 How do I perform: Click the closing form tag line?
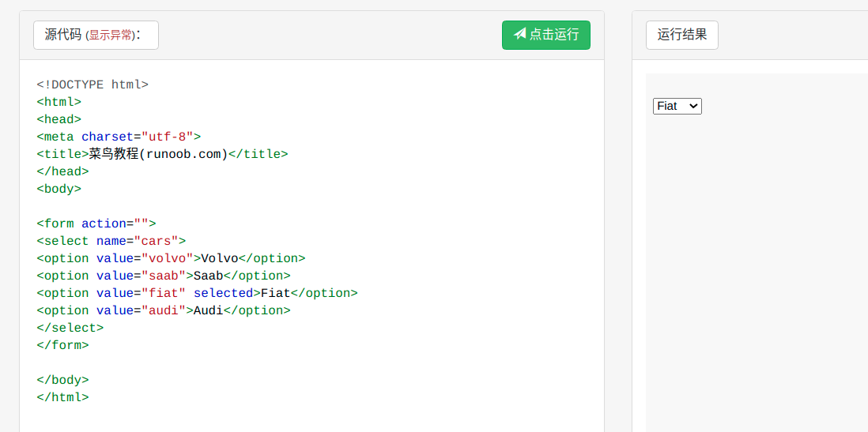[x=62, y=345]
